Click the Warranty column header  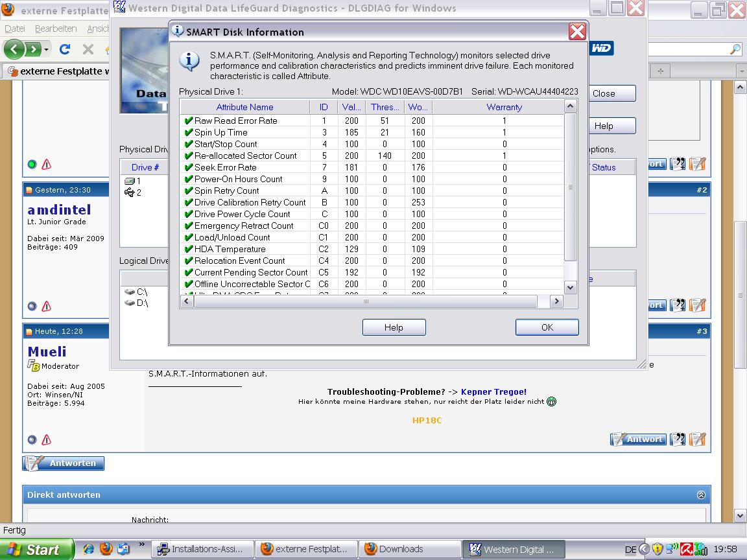504,107
